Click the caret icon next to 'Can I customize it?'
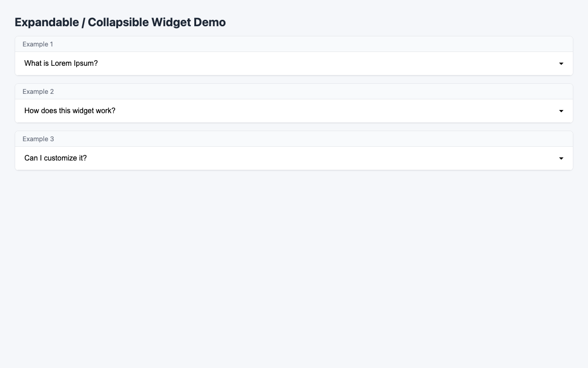The width and height of the screenshot is (588, 368). 561,158
